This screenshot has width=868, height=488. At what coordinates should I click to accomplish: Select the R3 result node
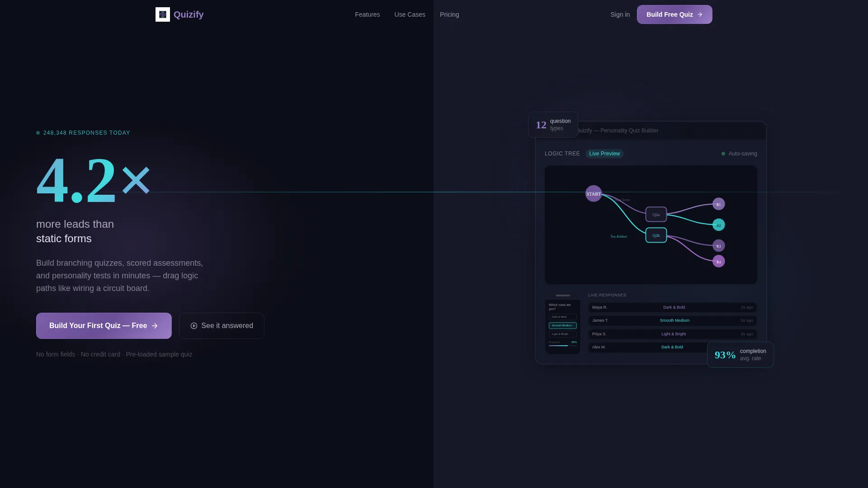[718, 246]
